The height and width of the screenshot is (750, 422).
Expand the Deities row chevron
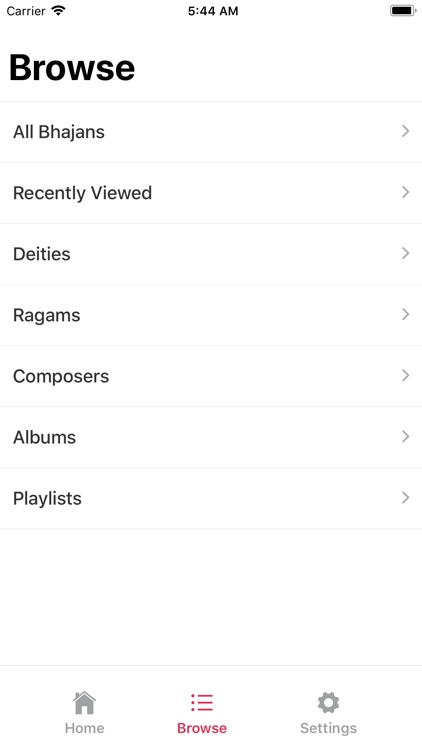(406, 253)
